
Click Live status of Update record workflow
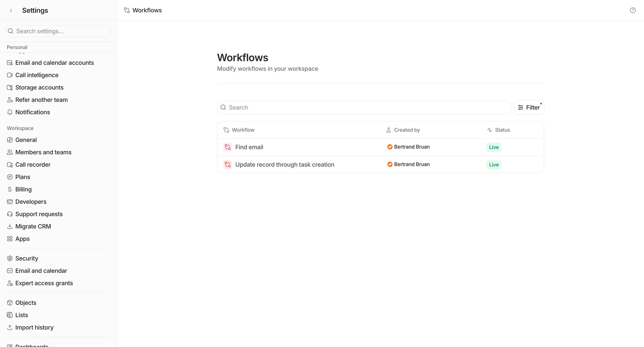494,165
